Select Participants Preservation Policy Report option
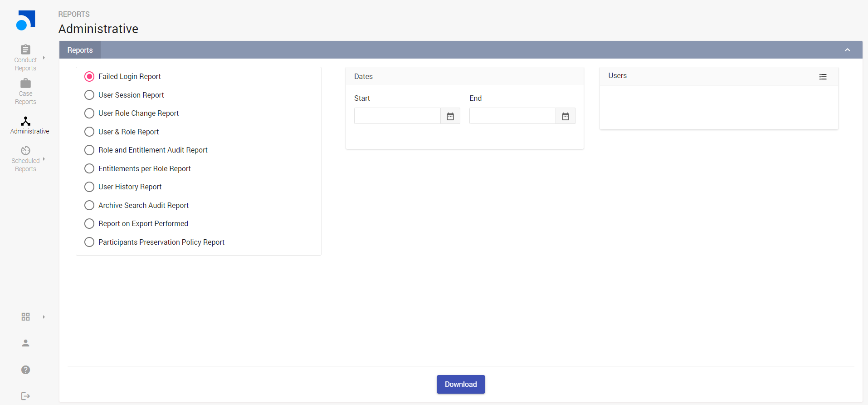The height and width of the screenshot is (405, 868). tap(154, 242)
